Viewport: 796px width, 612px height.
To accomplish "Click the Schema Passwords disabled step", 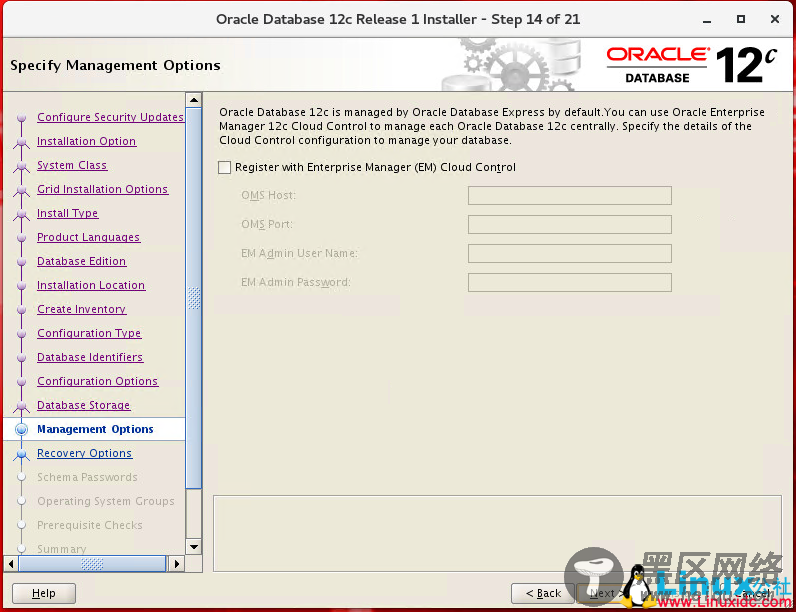I will pos(87,477).
